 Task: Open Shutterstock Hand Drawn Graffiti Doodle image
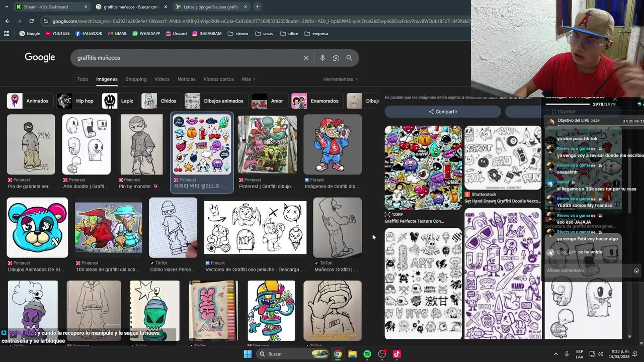tap(503, 158)
